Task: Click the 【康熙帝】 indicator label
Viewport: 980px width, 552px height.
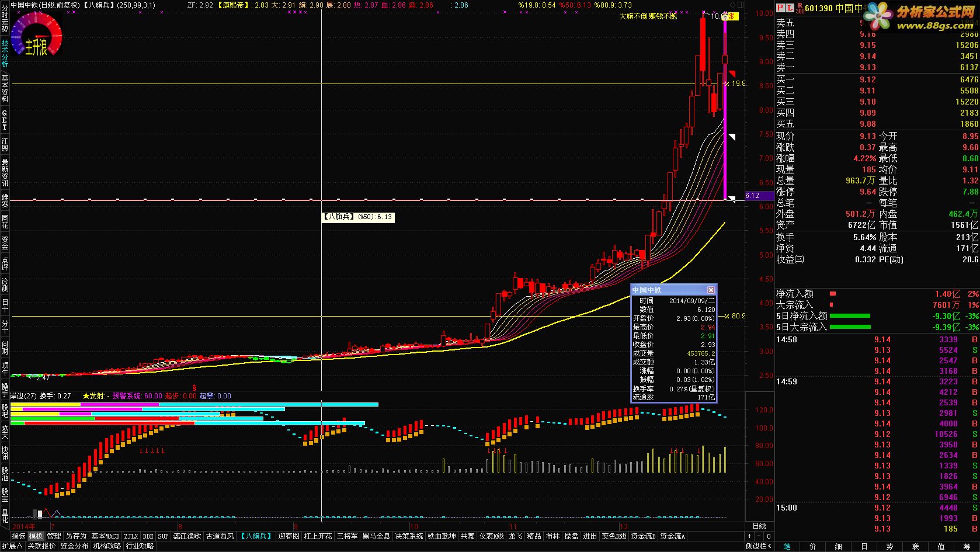Action: pos(234,5)
